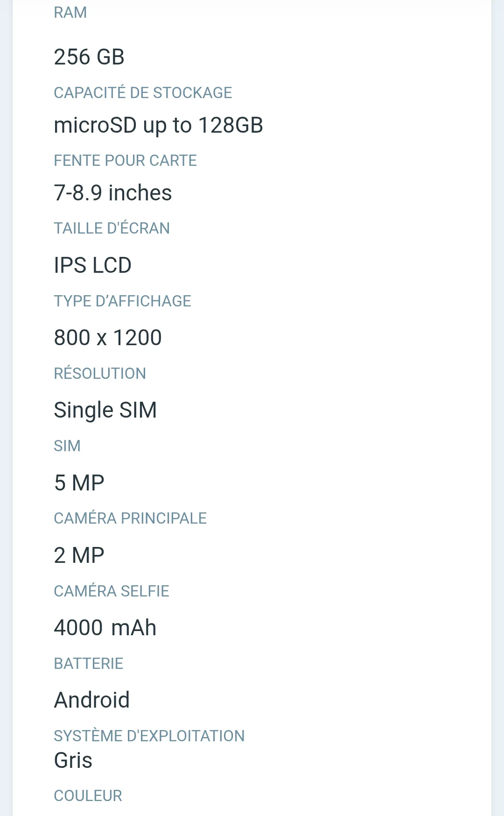Tap the CAPACITÉ DE STOCKAGE label
This screenshot has width=504, height=816.
143,92
